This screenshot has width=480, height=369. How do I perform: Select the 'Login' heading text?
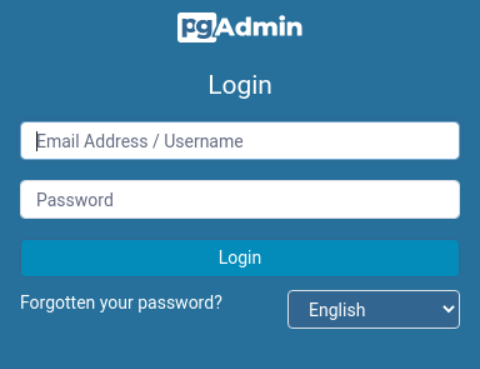tap(240, 85)
